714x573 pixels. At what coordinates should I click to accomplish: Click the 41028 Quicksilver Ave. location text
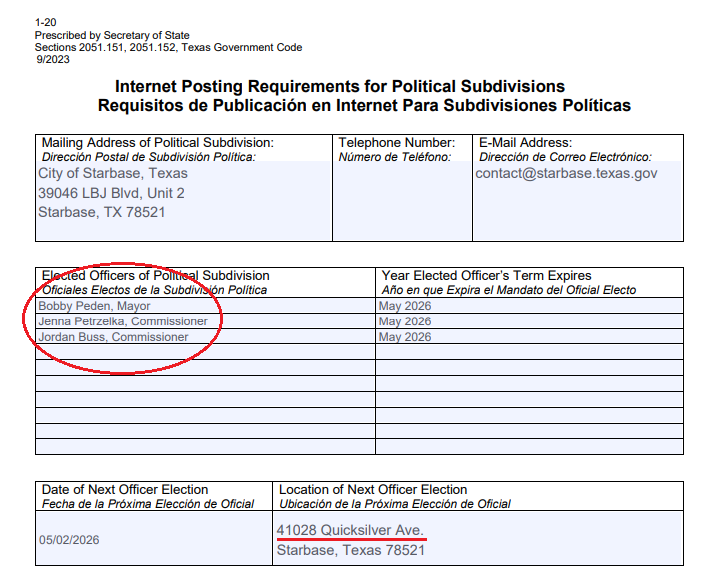350,530
